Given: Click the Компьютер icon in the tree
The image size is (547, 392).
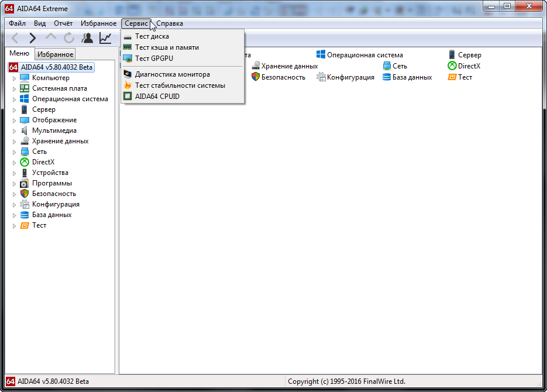Looking at the screenshot, I should pos(25,77).
